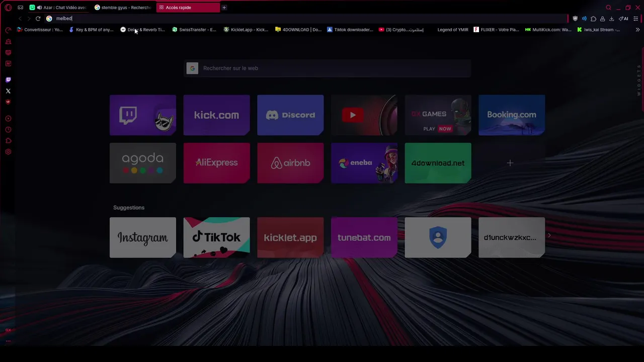This screenshot has height=362, width=644.
Task: Open the X (Twitter) panel in the sidebar
Action: 8,91
